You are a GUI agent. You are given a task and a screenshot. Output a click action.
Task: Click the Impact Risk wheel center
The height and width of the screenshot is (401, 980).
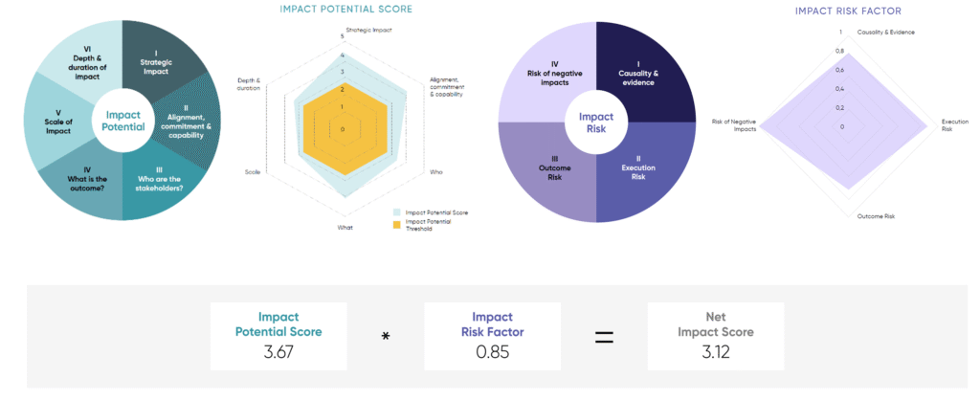tap(596, 122)
